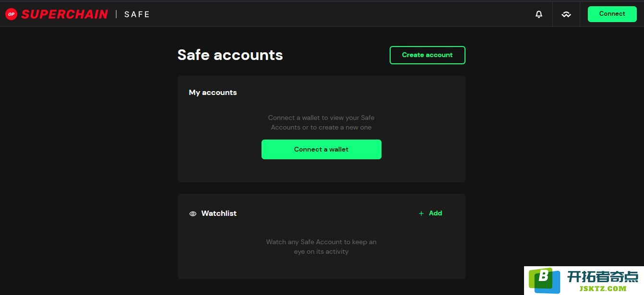The height and width of the screenshot is (295, 644).
Task: Click the red OP logo circle
Action: pos(11,14)
